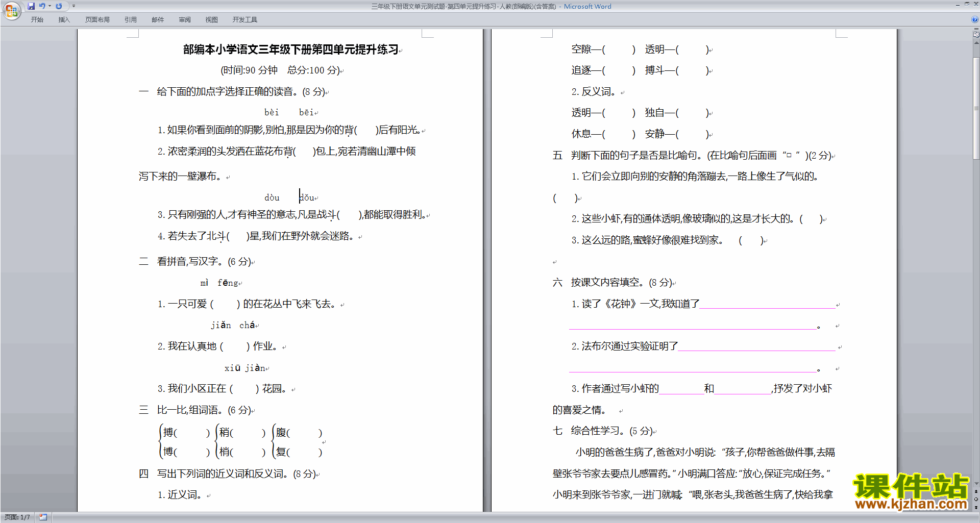
Task: Click the blank after 读了《花钟》一文,我知道了
Action: pos(767,305)
